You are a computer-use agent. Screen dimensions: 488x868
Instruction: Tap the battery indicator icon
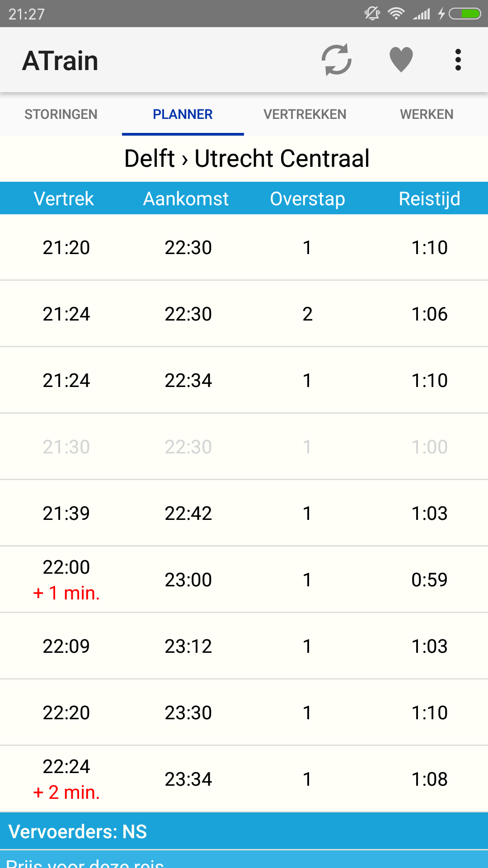tap(465, 14)
